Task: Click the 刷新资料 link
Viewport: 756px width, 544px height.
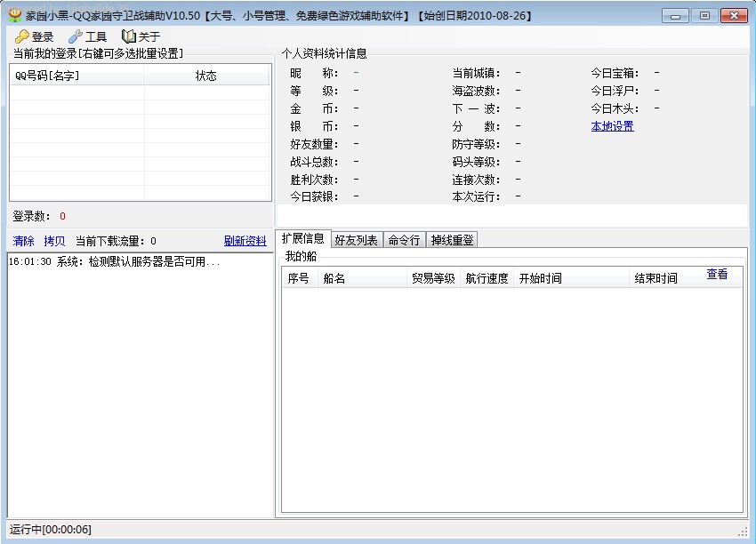Action: [245, 241]
